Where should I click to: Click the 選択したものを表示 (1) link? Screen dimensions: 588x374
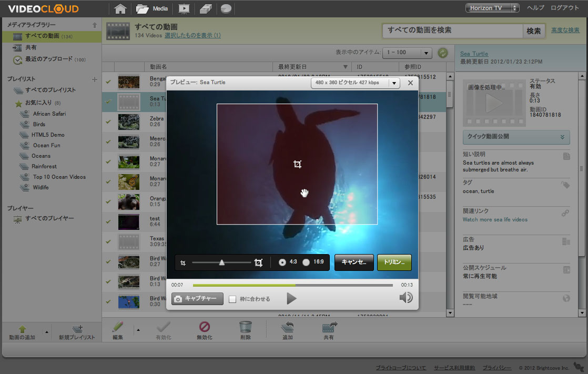[192, 35]
